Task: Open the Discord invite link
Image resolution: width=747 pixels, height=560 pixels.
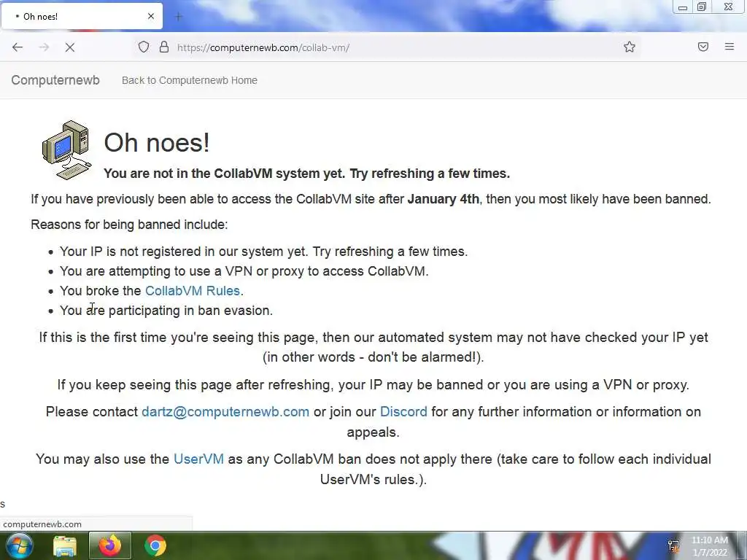Action: pos(403,411)
